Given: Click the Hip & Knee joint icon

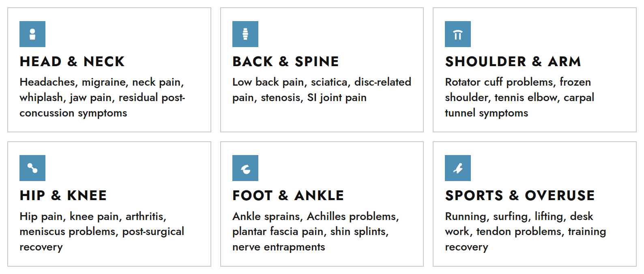Looking at the screenshot, I should (x=32, y=168).
